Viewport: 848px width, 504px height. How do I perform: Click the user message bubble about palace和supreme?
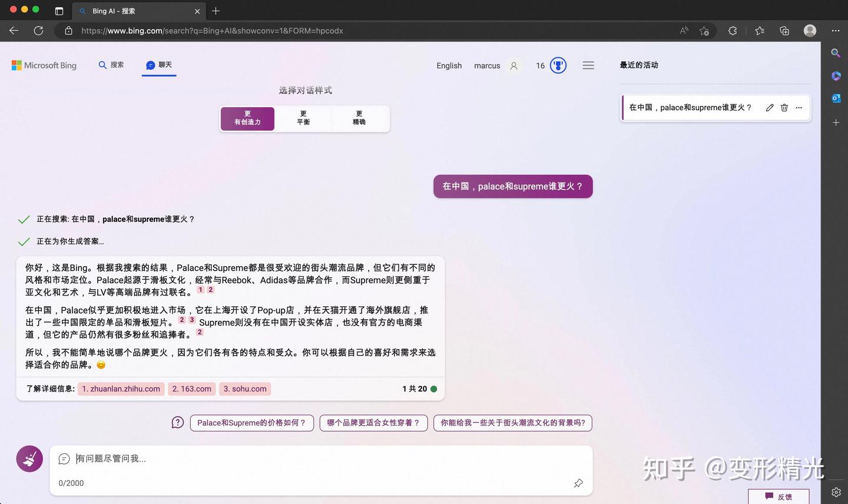click(513, 186)
